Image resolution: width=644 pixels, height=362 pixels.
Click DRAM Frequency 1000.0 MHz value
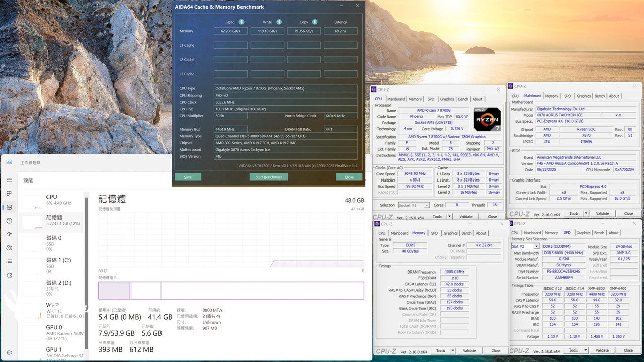454,272
